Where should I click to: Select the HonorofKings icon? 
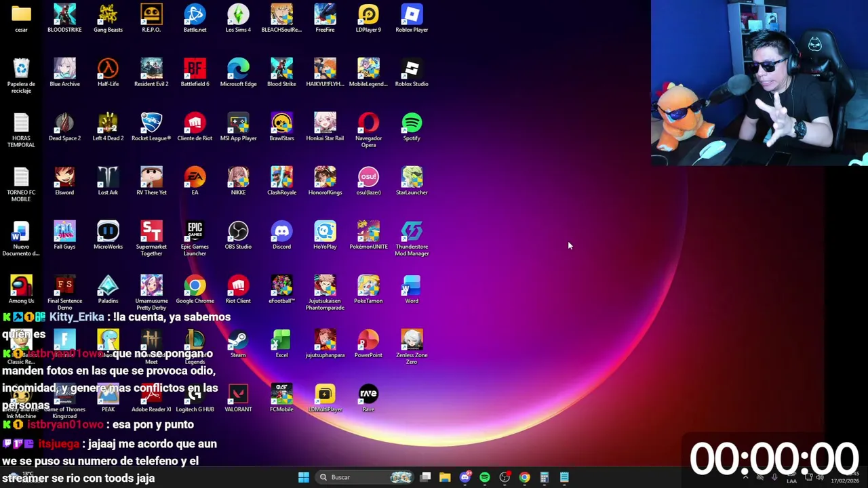tap(325, 181)
